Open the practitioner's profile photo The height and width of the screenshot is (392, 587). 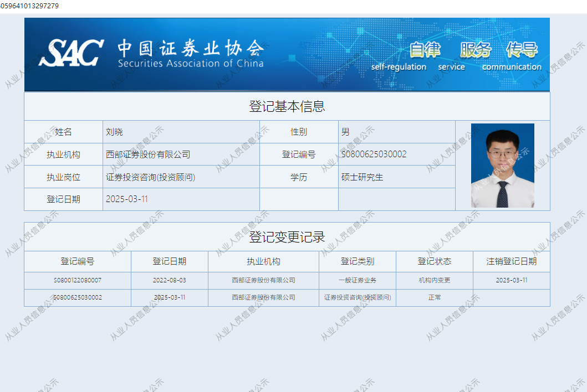[502, 166]
